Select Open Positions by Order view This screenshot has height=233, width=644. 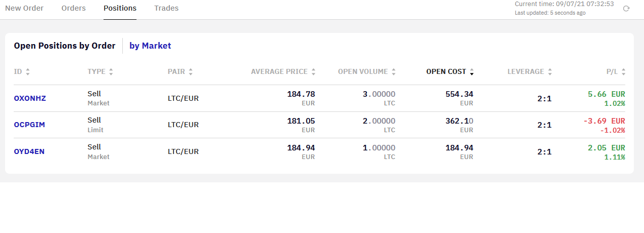(x=64, y=46)
